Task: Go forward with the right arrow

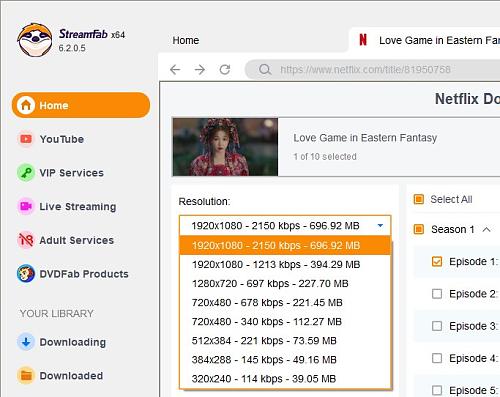Action: coord(200,69)
